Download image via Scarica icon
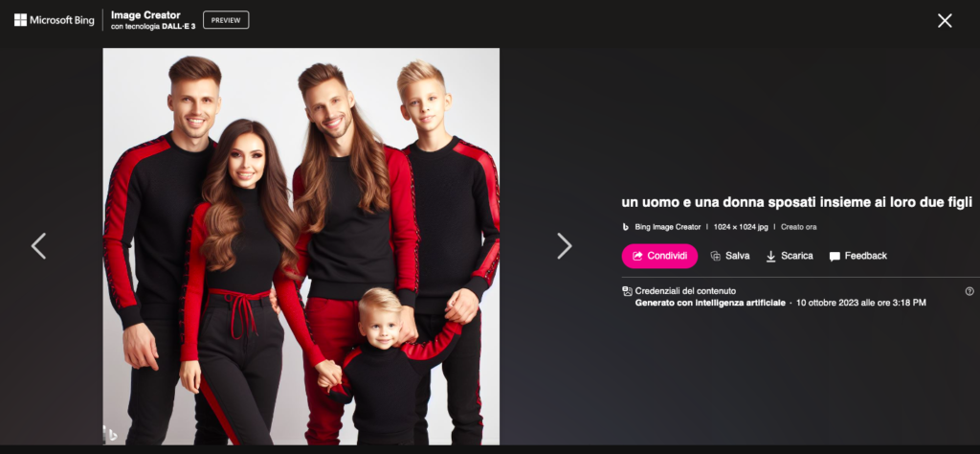 coord(770,256)
